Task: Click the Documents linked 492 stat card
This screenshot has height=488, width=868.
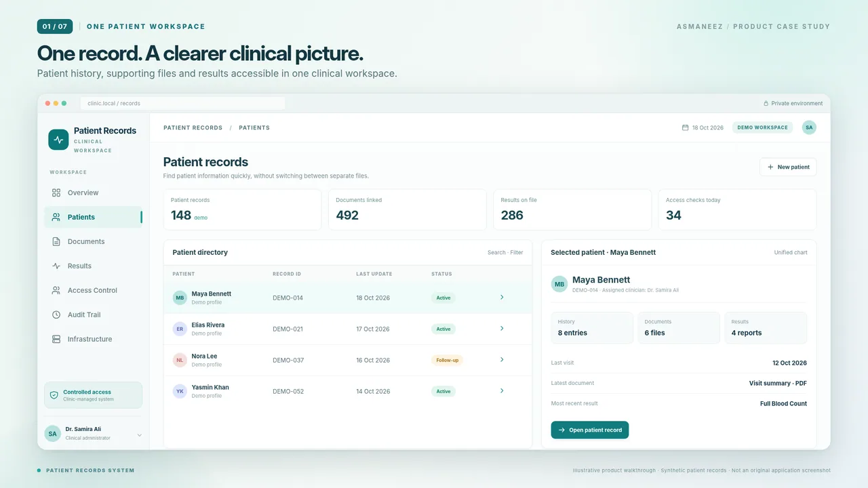Action: (x=408, y=209)
